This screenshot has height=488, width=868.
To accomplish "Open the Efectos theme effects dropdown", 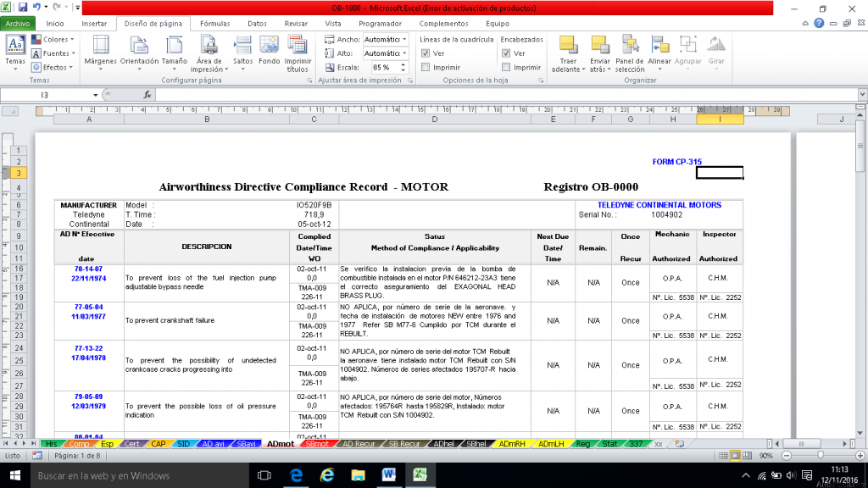I will [x=53, y=67].
